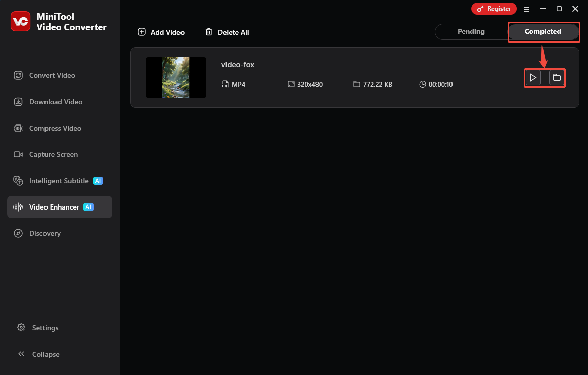Click the video-fox file name
The height and width of the screenshot is (375, 588).
click(238, 65)
